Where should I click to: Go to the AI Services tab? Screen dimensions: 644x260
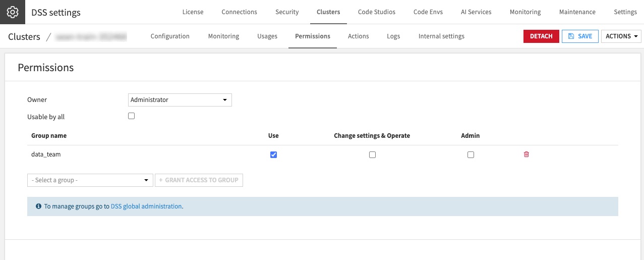476,12
